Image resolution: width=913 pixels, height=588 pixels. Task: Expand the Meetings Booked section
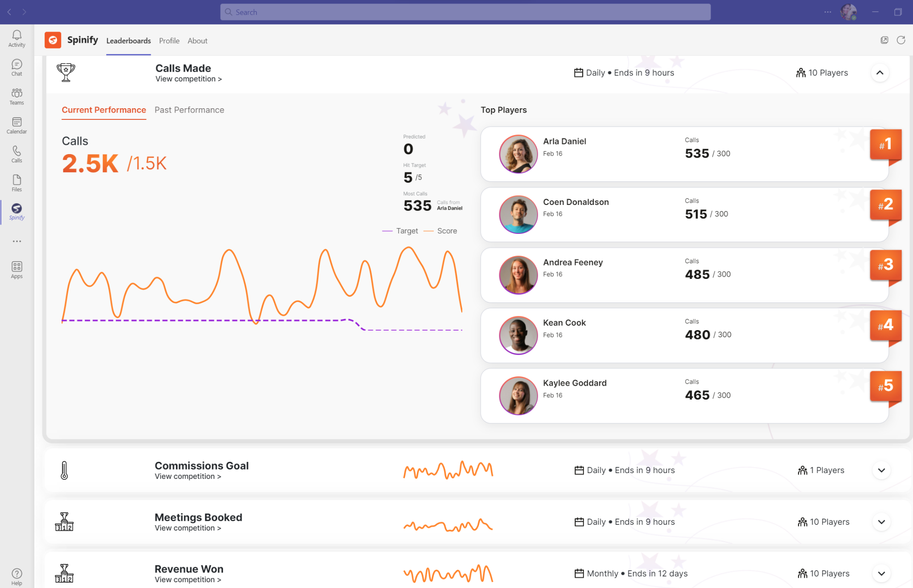(881, 522)
